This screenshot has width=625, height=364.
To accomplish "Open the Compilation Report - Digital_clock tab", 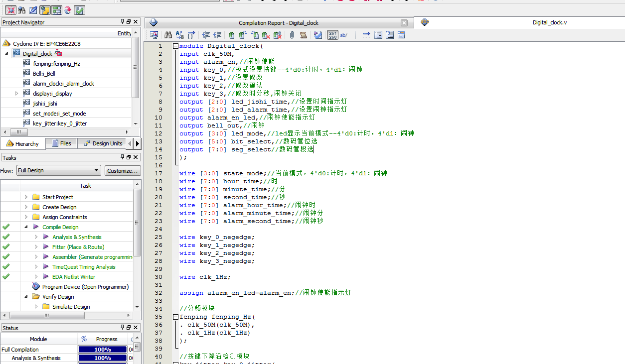I will [278, 23].
